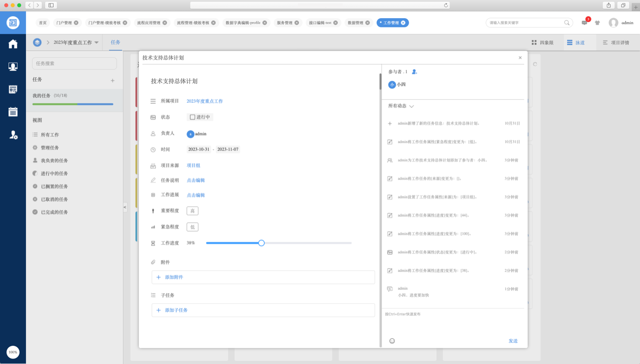The width and height of the screenshot is (640, 364).
Task: Switch to the 泳道 view tab
Action: tap(575, 43)
